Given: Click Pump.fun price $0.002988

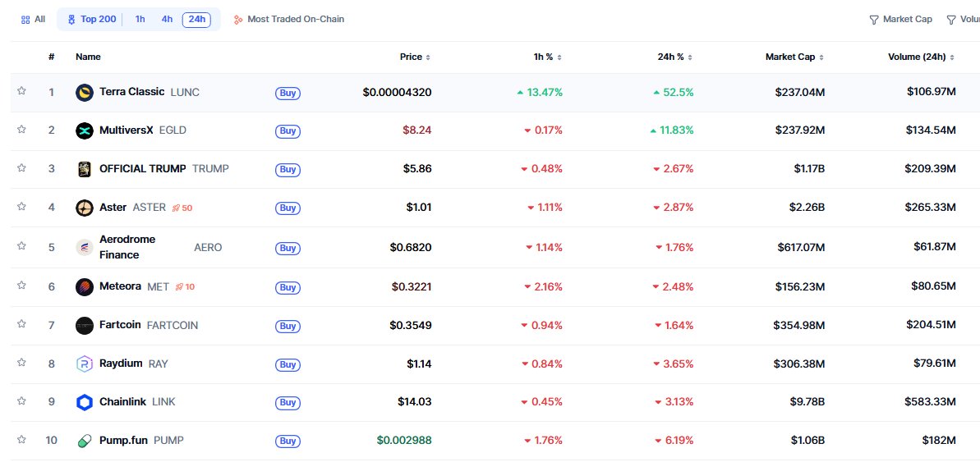Looking at the screenshot, I should (x=404, y=441).
